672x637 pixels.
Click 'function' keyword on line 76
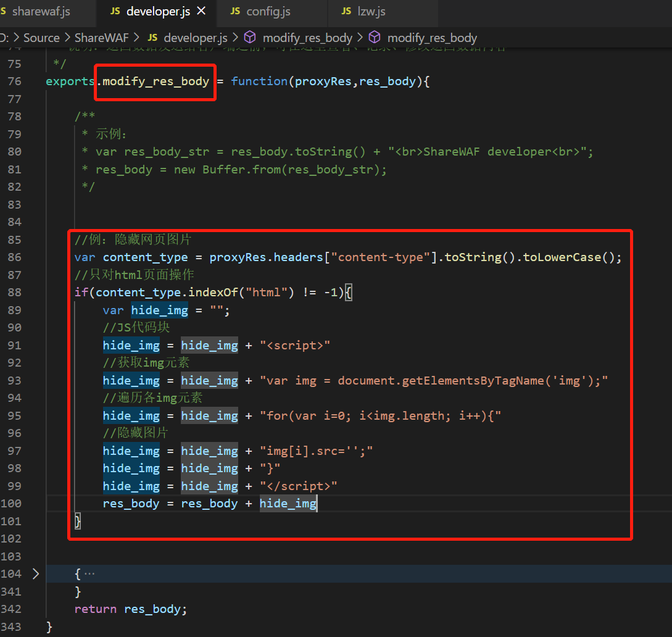coord(259,81)
